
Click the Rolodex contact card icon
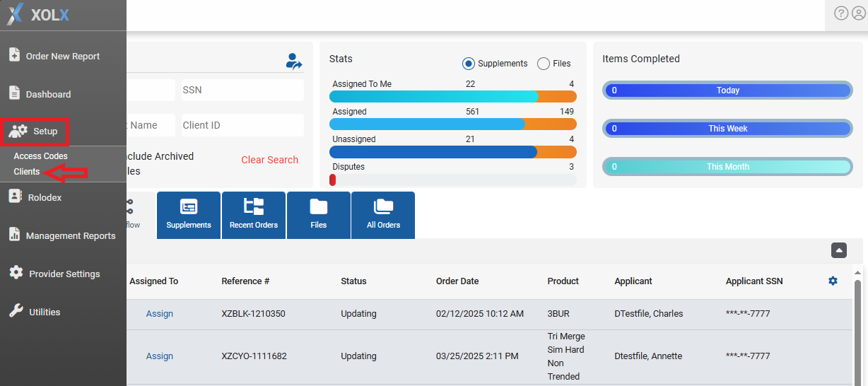pyautogui.click(x=15, y=197)
